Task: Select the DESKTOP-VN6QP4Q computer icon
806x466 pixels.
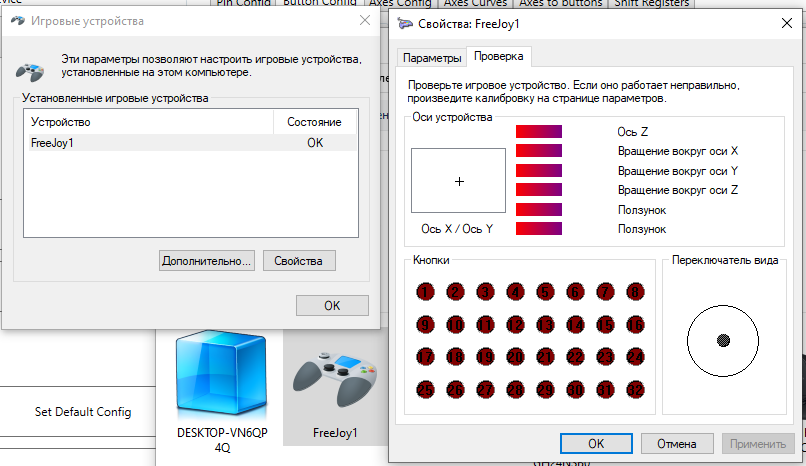Action: 222,375
